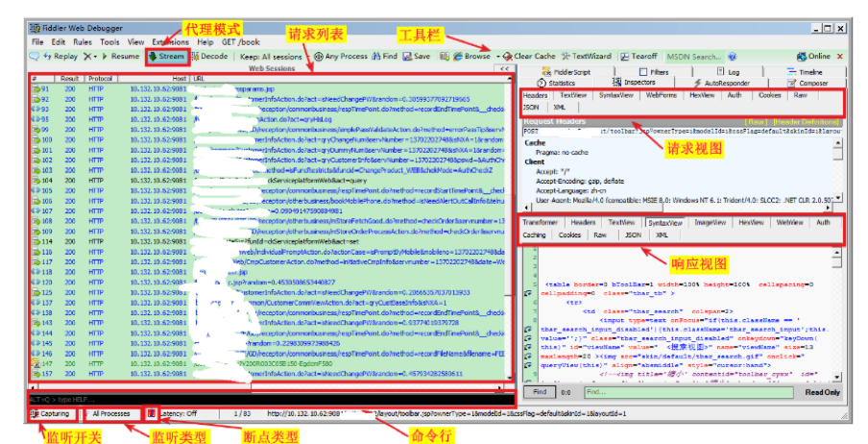Open the Browse dropdown arrow
This screenshot has width=868, height=444.
click(x=497, y=57)
